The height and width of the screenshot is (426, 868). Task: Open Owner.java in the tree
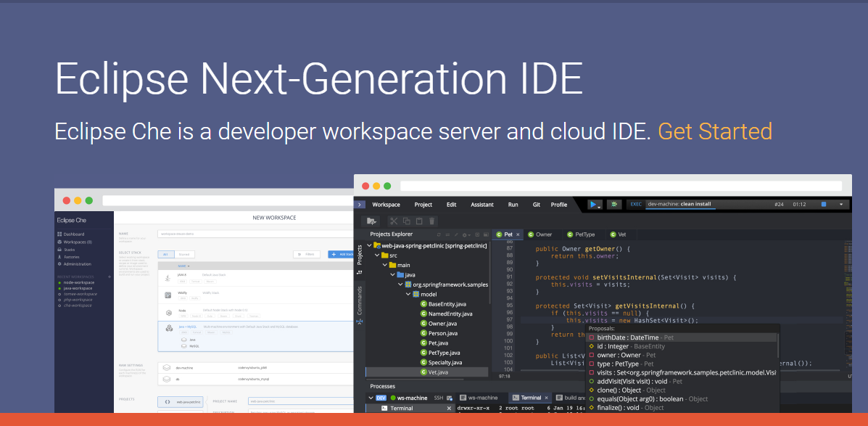(x=439, y=324)
